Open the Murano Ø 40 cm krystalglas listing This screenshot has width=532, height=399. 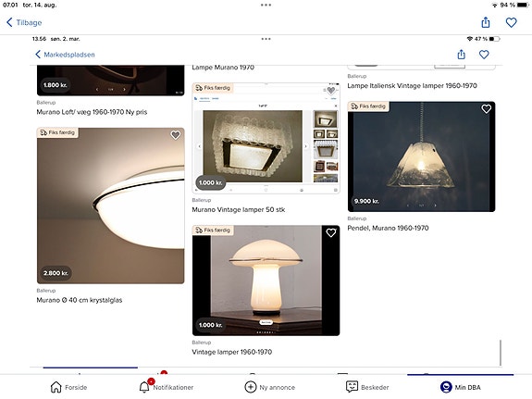[x=80, y=300]
